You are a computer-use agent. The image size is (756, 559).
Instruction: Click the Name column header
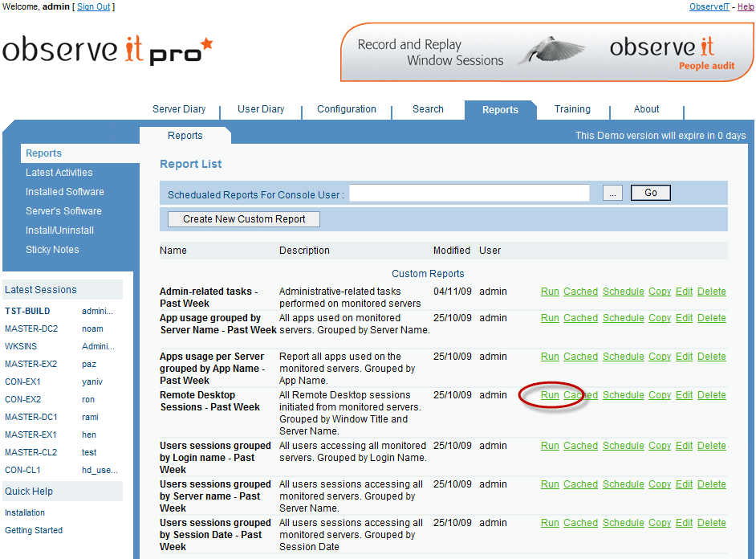173,251
